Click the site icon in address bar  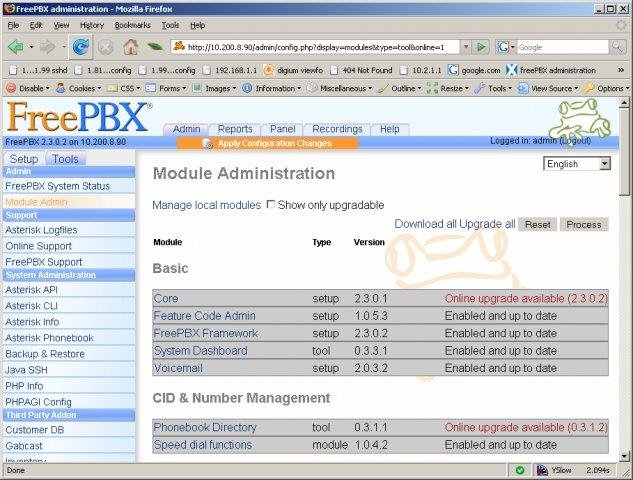tap(179, 46)
